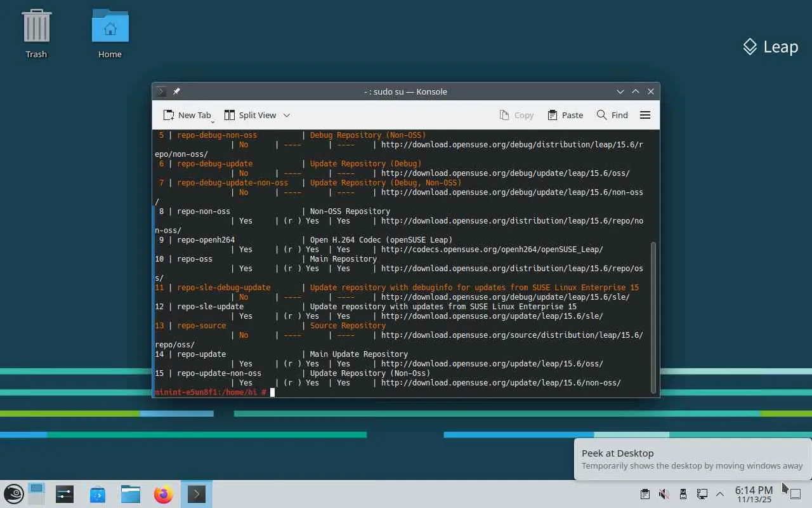Click the "Non-OSS Repository" name text
Image resolution: width=812 pixels, height=508 pixels.
tap(350, 211)
